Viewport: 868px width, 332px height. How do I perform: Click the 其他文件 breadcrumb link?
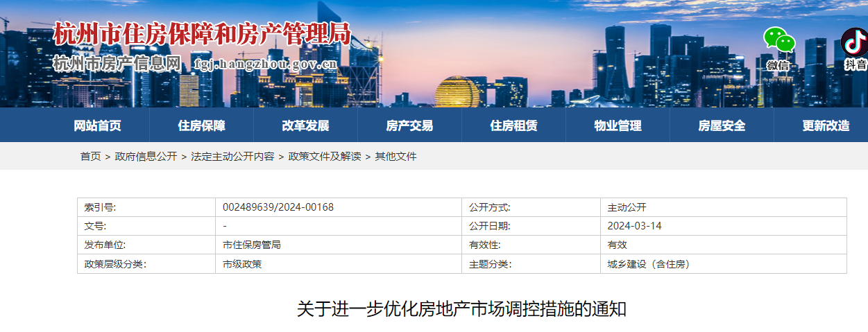coord(395,157)
